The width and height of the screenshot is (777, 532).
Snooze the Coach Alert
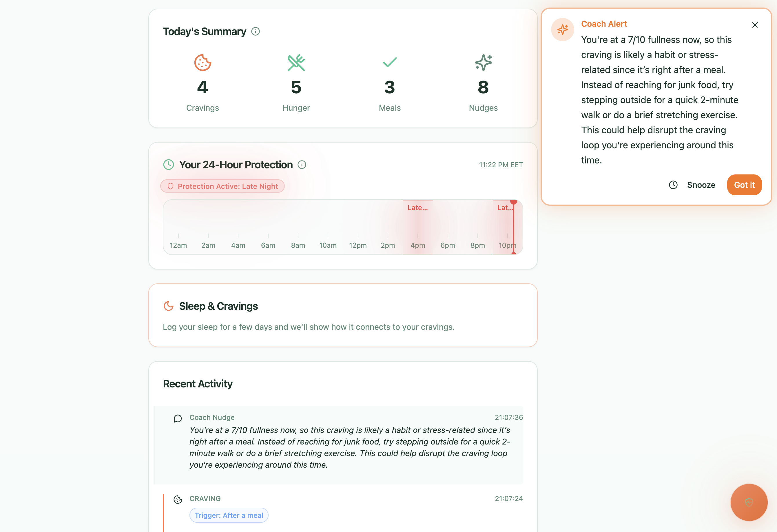(692, 185)
